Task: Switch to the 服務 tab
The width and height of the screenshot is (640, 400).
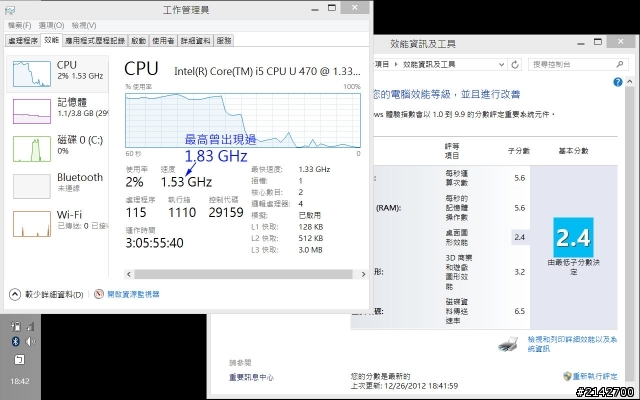Action: tap(224, 40)
